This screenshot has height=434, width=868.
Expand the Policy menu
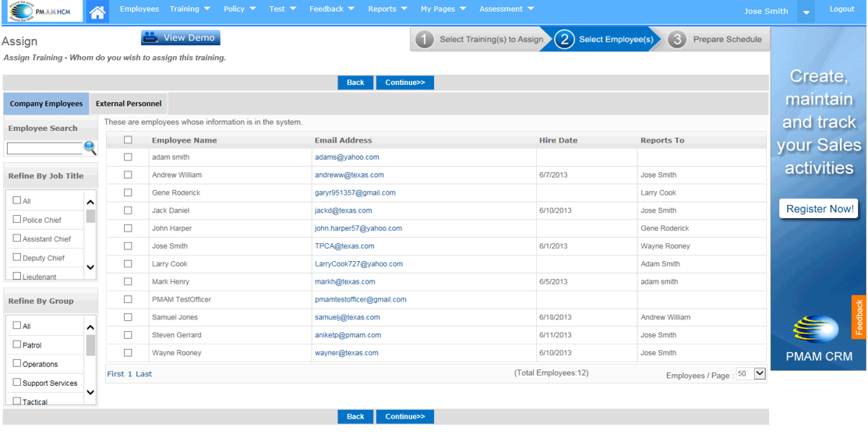coord(240,9)
